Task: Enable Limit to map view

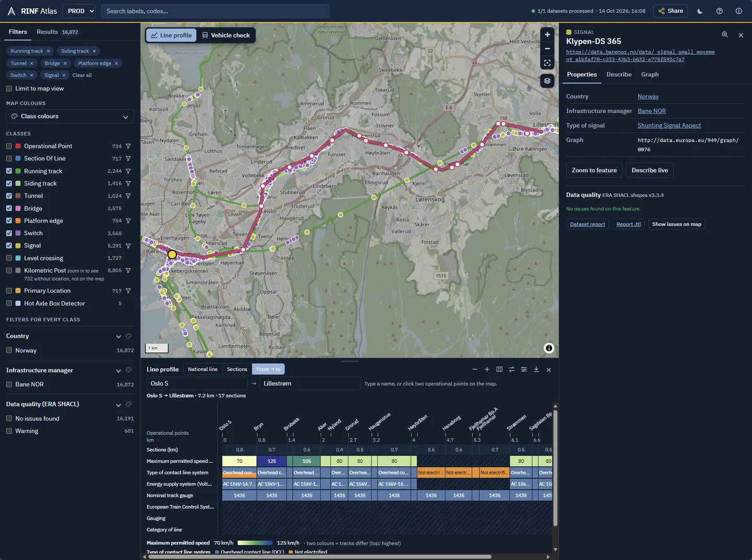Action: pyautogui.click(x=9, y=89)
